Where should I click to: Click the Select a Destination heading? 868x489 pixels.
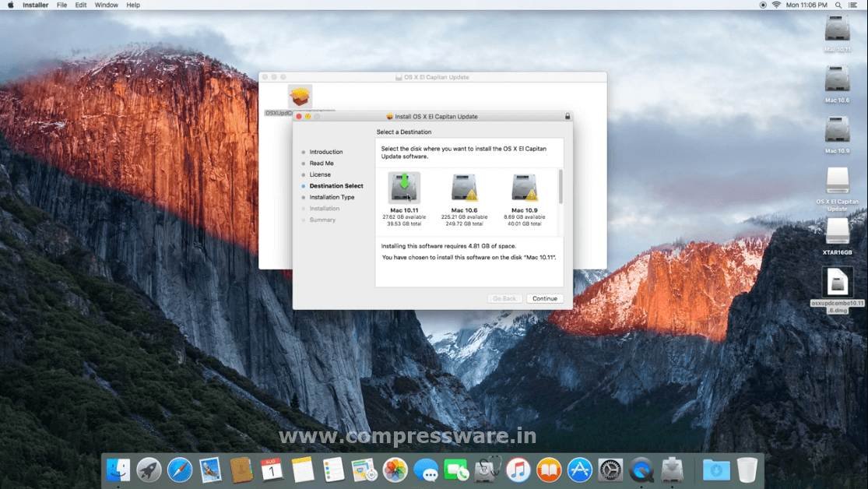(403, 132)
